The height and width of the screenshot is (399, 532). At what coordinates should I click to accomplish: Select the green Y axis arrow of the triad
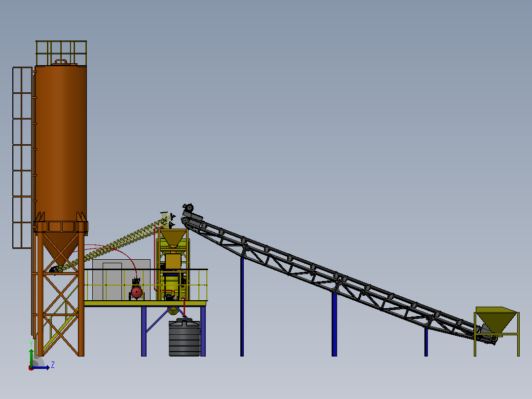pos(31,358)
